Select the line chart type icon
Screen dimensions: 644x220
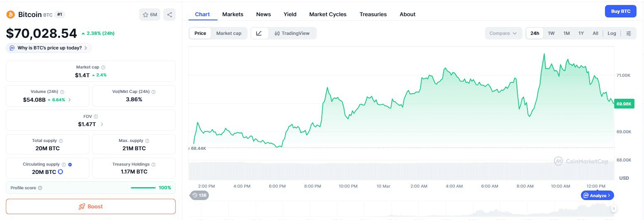[x=259, y=33]
